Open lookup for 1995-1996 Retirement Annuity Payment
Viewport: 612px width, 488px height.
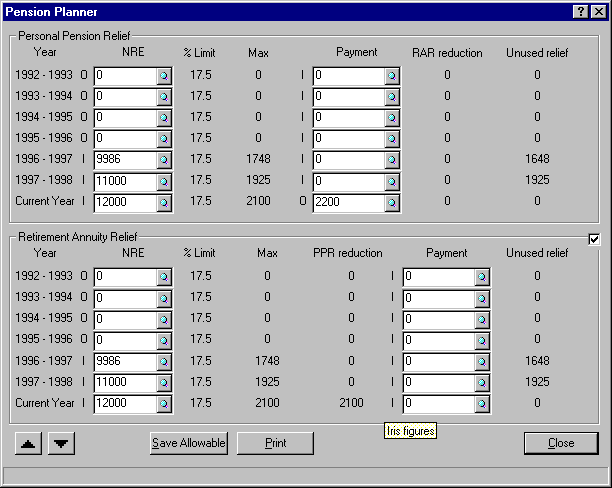pos(482,341)
